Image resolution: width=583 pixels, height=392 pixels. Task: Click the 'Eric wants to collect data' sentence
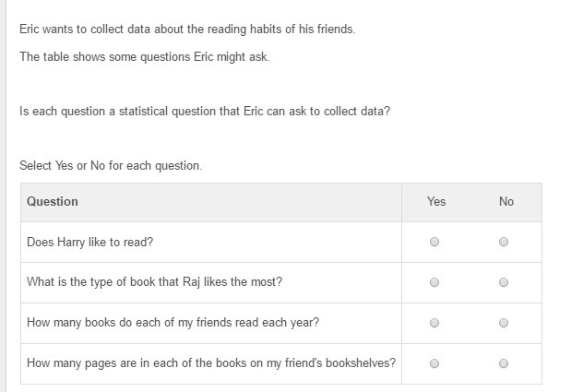coord(187,30)
